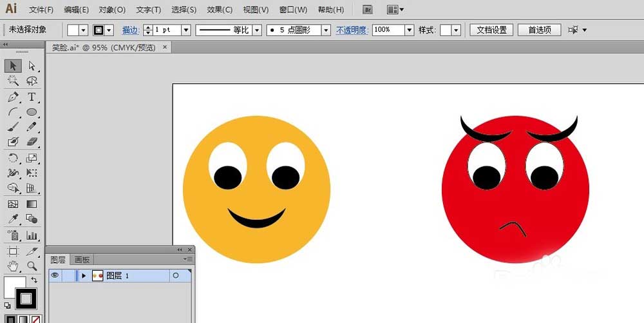Viewport: 644px width, 323px height.
Task: Swap fill and stroke colors
Action: coord(35,280)
